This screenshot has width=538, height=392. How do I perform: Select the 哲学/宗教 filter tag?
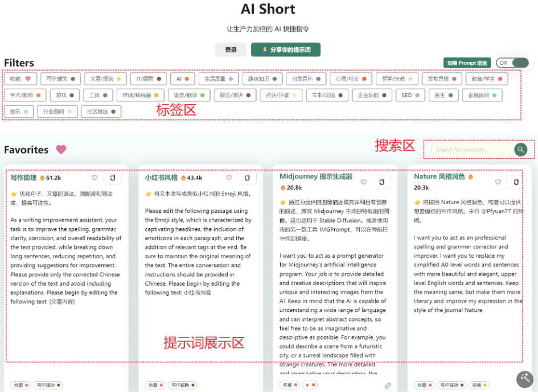pos(397,79)
